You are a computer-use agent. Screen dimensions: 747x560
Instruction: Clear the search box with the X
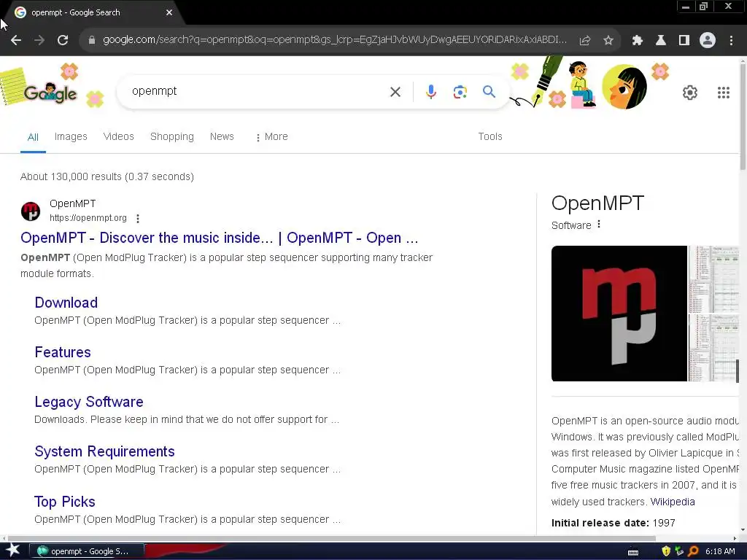(395, 92)
